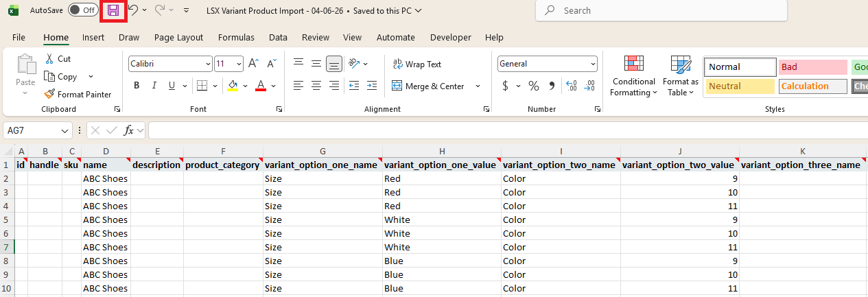Switch to the Insert tab
This screenshot has height=297, width=868.
pyautogui.click(x=93, y=37)
